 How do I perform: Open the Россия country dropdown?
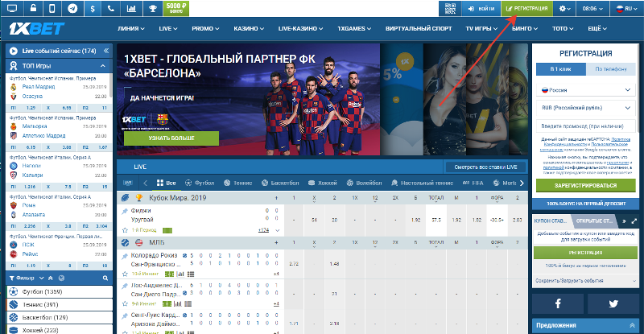(x=584, y=92)
